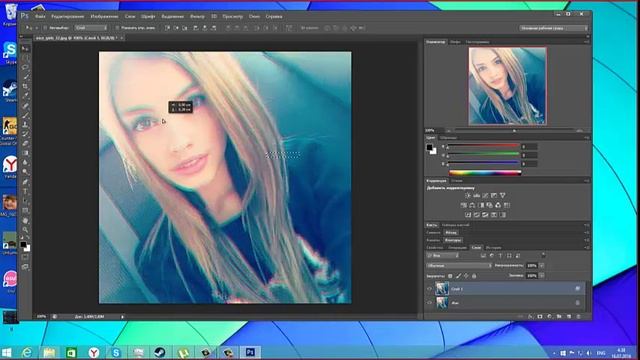The width and height of the screenshot is (640, 360).
Task: Select the Слой 1 layer thumbnail
Action: coord(442,289)
